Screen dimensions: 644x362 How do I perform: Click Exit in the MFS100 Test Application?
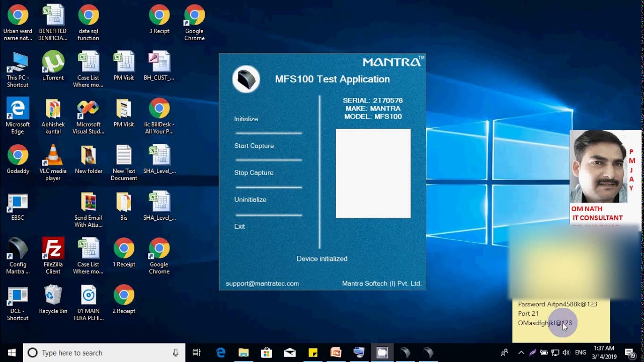239,226
